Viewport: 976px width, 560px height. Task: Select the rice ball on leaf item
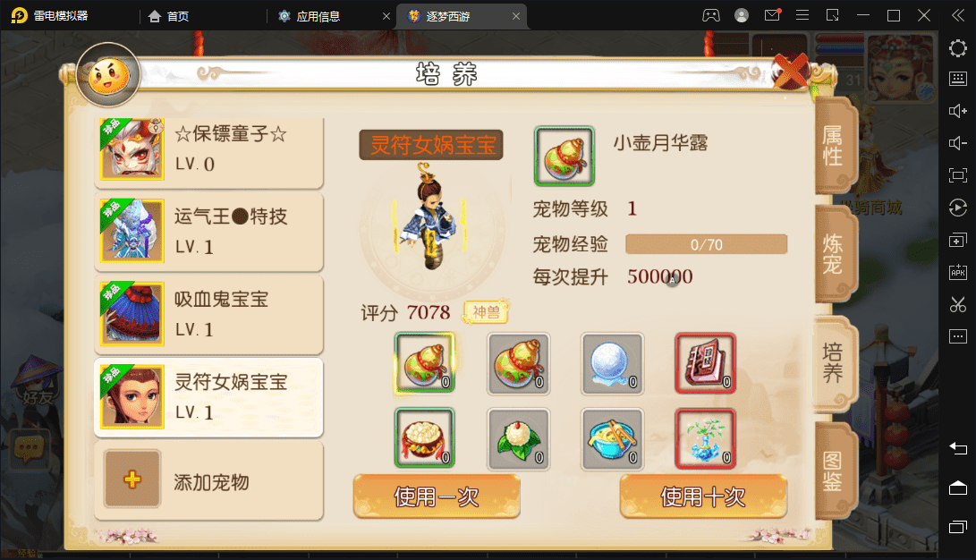click(519, 439)
